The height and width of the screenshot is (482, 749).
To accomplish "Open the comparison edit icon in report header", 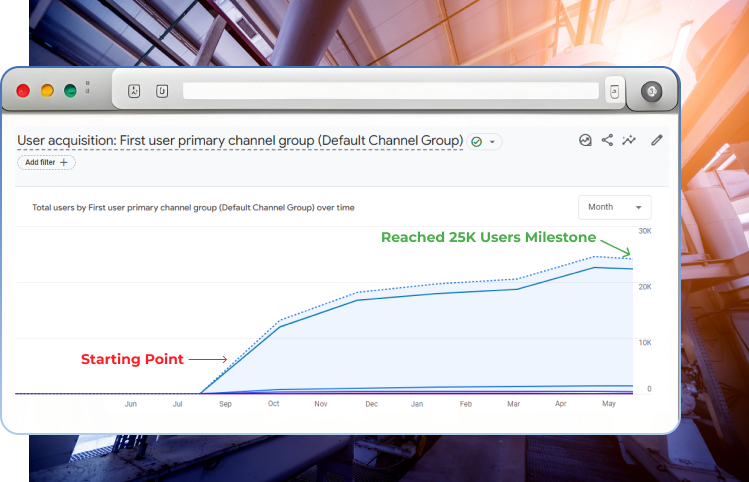I will pyautogui.click(x=585, y=141).
